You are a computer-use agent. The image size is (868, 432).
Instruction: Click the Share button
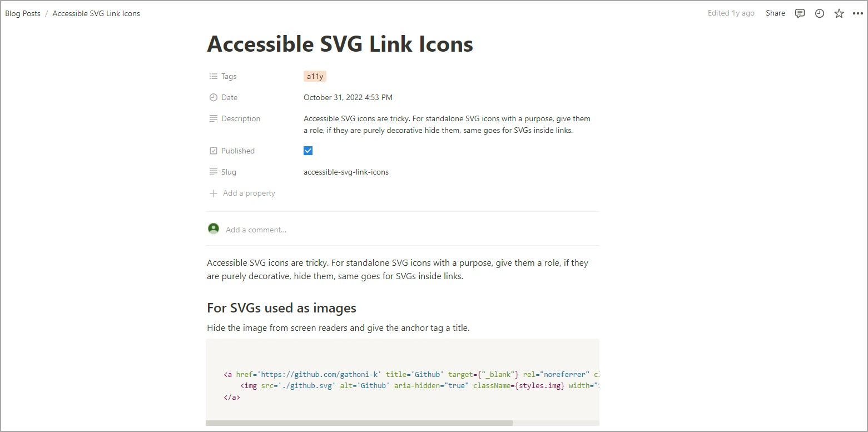point(775,13)
